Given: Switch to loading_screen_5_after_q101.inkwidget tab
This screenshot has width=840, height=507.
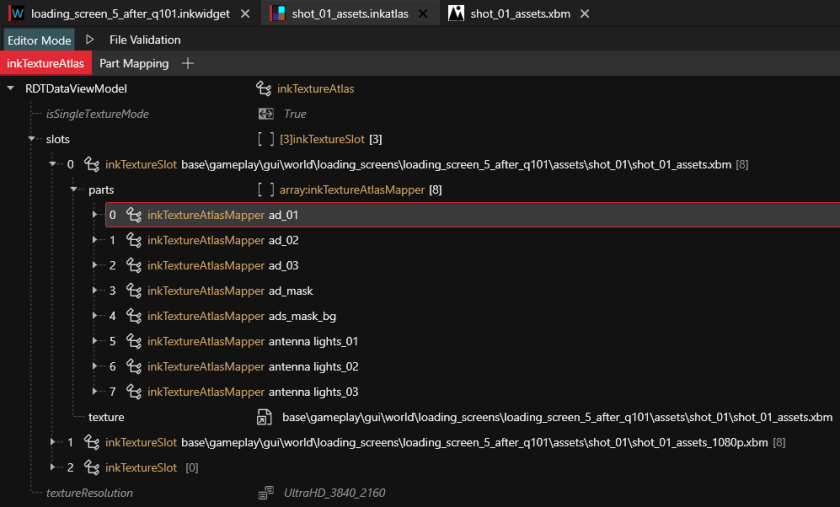Looking at the screenshot, I should [x=130, y=13].
